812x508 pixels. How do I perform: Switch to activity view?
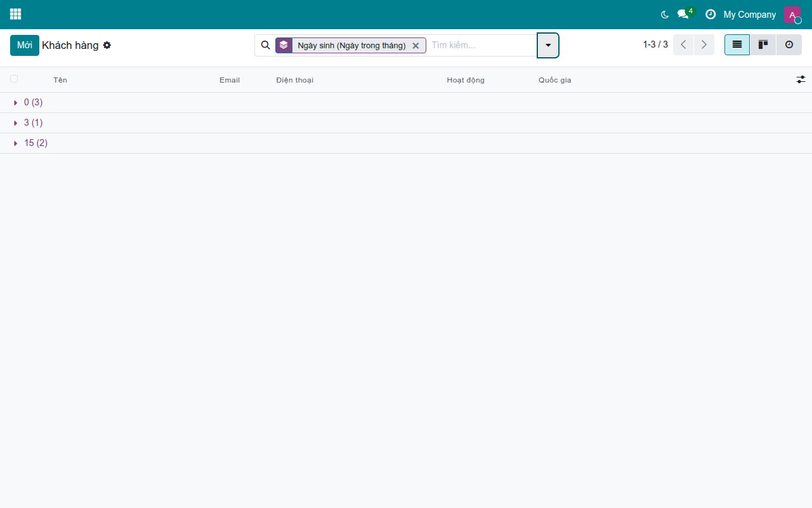point(789,45)
